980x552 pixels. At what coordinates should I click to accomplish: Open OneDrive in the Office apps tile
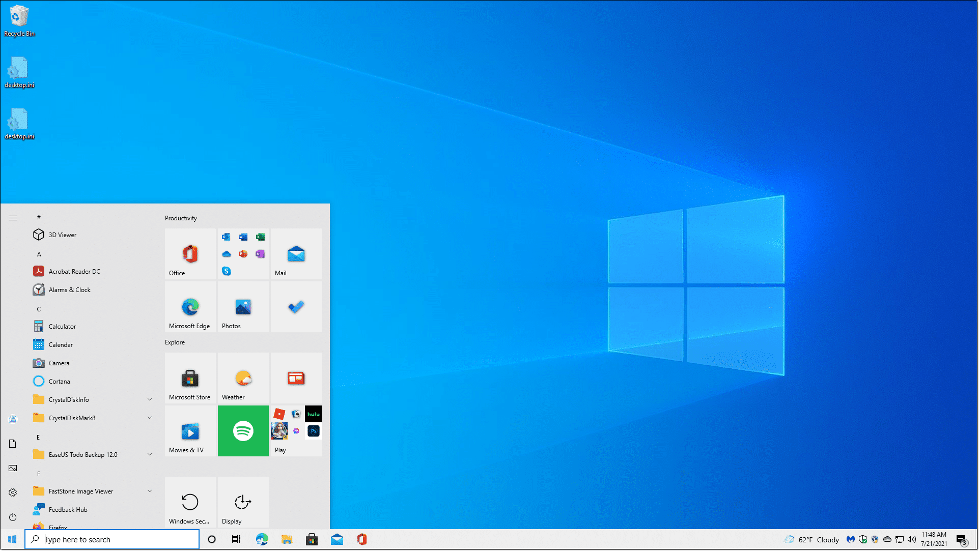click(x=227, y=254)
